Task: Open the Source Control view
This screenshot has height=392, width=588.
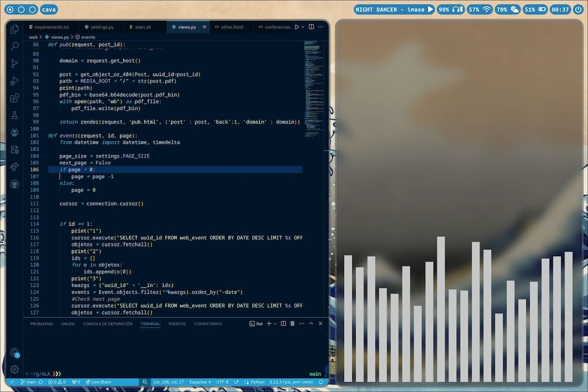Action: (15, 64)
